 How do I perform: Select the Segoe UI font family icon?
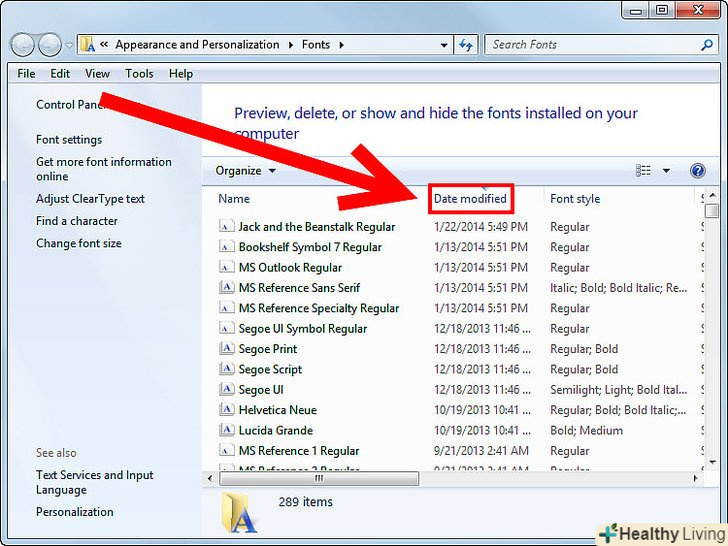coord(226,389)
